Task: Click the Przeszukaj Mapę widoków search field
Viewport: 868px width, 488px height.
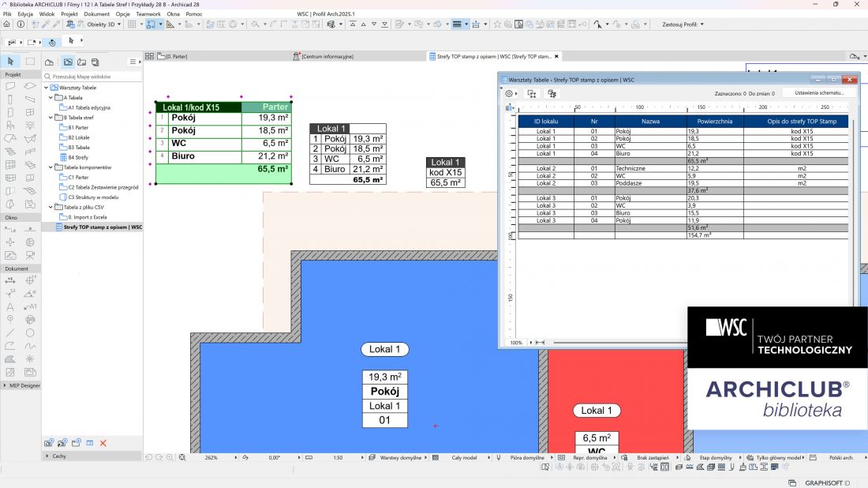Action: click(92, 77)
